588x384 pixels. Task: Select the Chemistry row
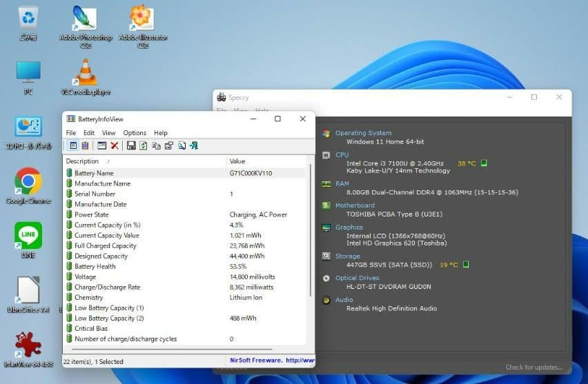click(185, 297)
